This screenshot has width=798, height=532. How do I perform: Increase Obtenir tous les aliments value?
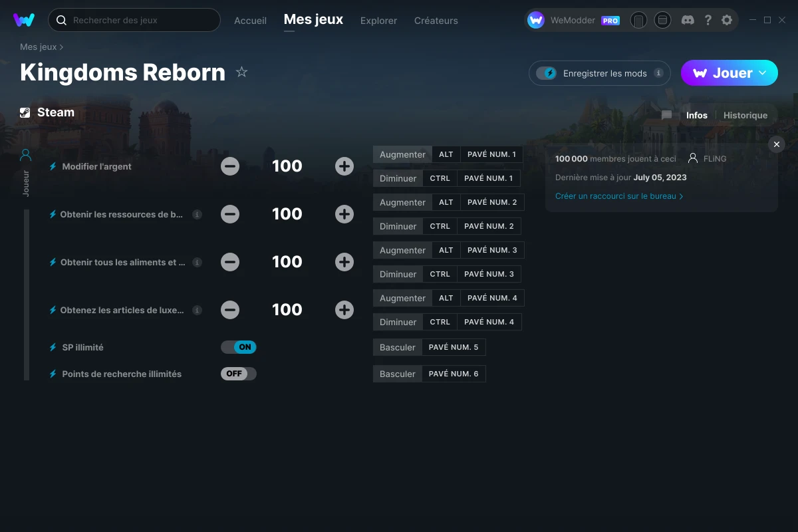click(x=344, y=262)
